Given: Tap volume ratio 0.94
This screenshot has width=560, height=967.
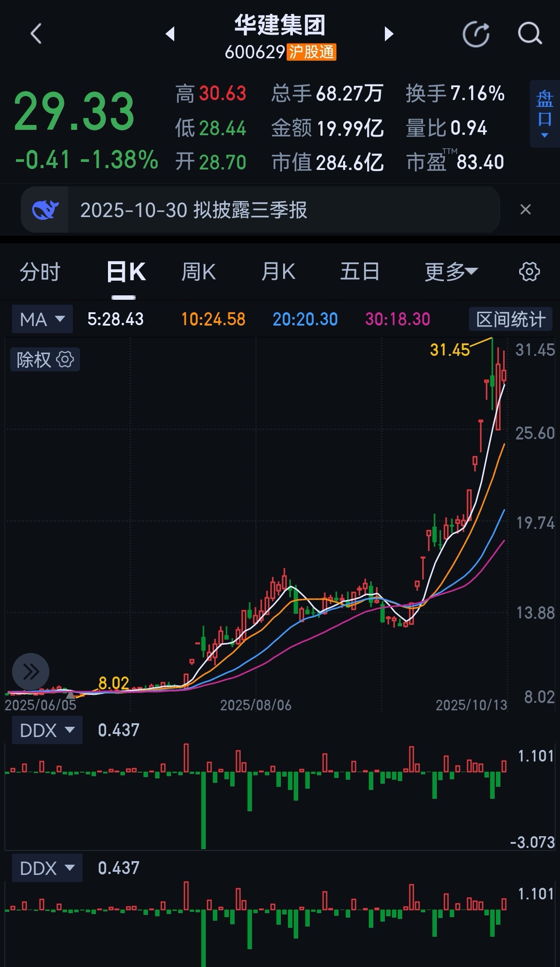Looking at the screenshot, I should (x=468, y=128).
